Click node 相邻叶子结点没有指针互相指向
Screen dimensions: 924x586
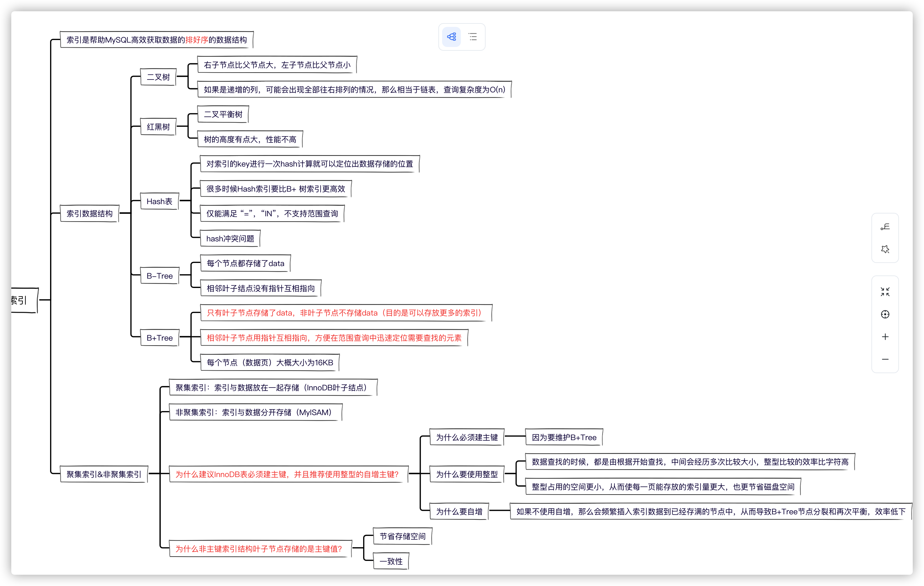260,288
